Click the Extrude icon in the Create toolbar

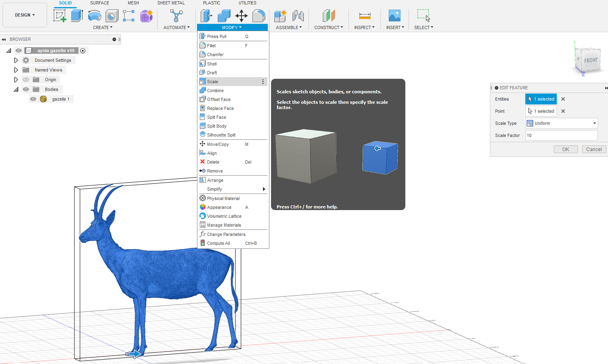[x=77, y=15]
